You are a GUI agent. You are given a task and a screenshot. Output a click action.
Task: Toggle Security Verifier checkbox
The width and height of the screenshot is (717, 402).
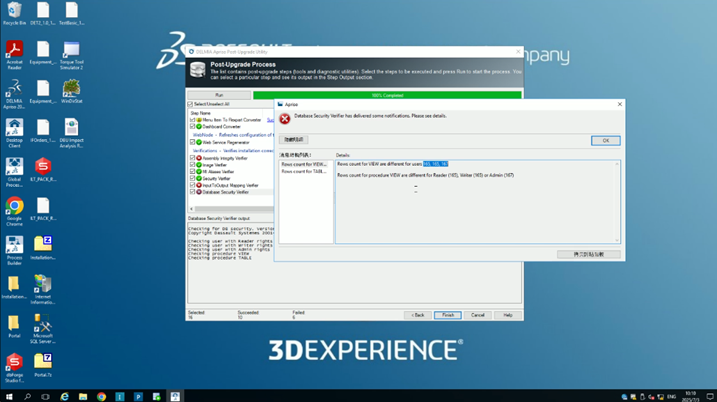(193, 178)
